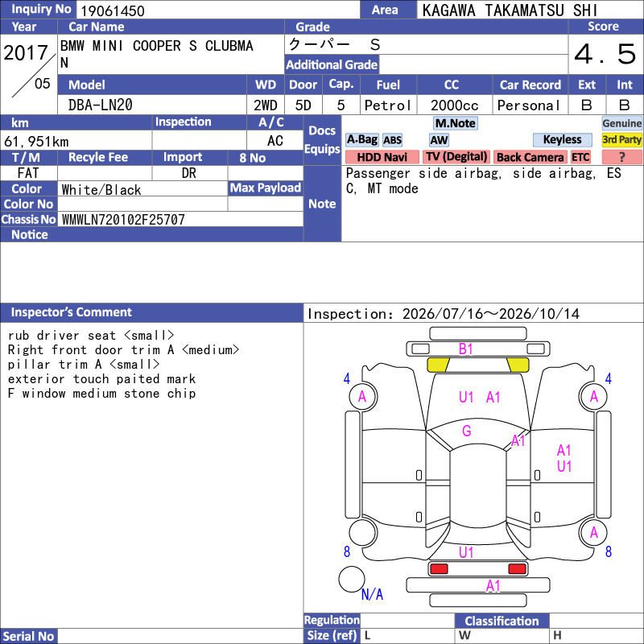Click the B1 front bumper mark
The width and height of the screenshot is (644, 644).
point(466,349)
